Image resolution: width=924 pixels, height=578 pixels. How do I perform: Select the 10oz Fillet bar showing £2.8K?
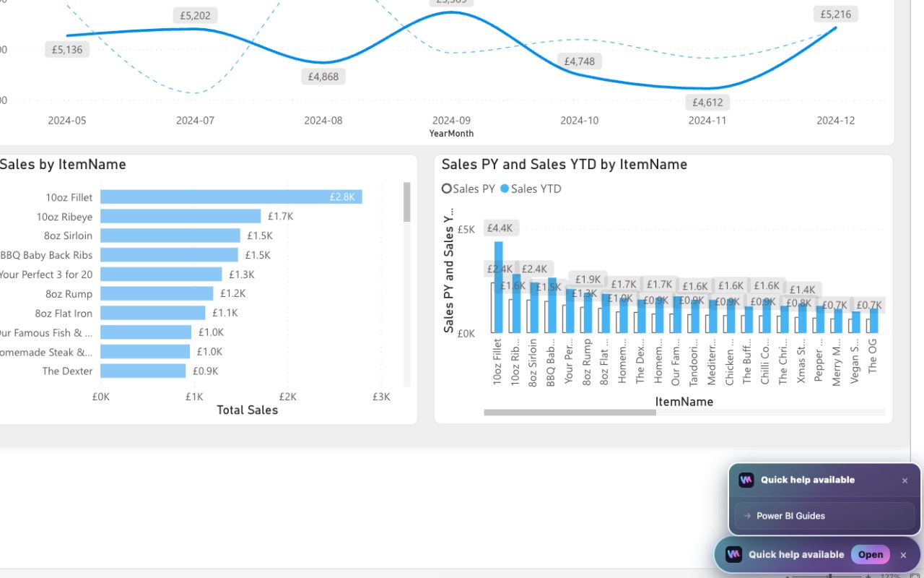[x=231, y=197]
